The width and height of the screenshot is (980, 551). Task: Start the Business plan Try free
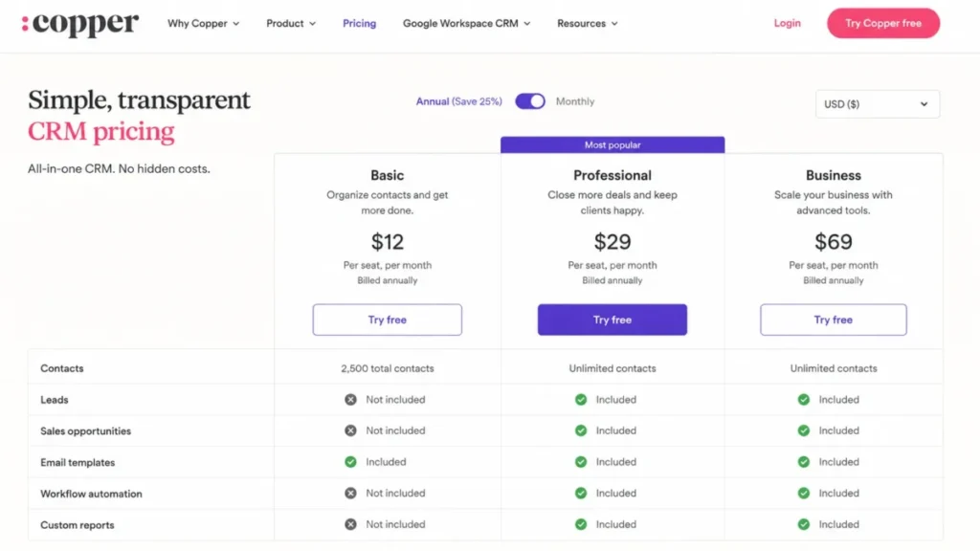click(x=834, y=320)
